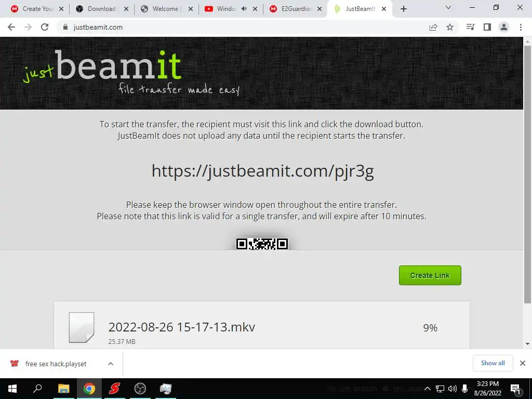Bookmark this page with star icon
Screen dimensions: 532x399
tap(450, 27)
